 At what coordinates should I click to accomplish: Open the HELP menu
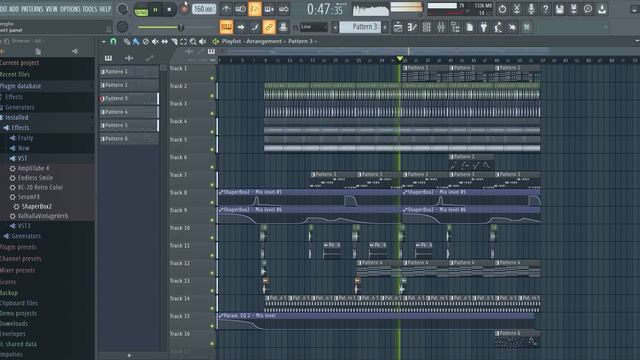(105, 9)
